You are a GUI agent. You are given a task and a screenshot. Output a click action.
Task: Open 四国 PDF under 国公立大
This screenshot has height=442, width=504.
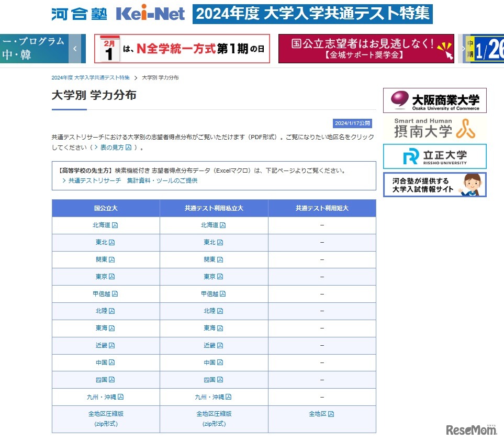click(105, 380)
